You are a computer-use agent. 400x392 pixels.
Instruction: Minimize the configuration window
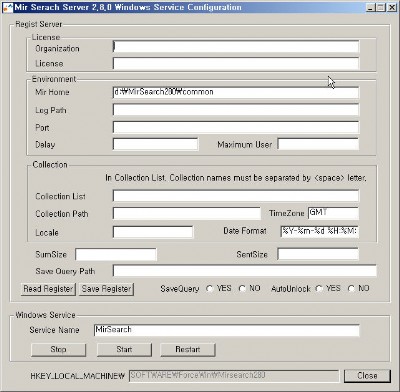point(370,7)
